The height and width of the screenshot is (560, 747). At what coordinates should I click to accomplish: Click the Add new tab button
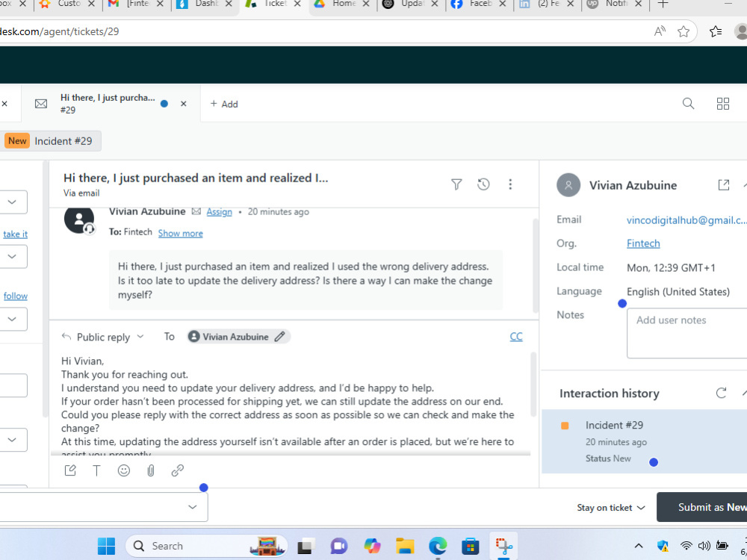coord(224,104)
